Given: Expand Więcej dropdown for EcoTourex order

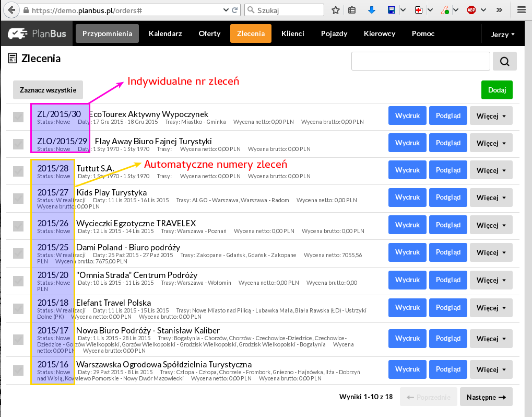Looking at the screenshot, I should 491,115.
